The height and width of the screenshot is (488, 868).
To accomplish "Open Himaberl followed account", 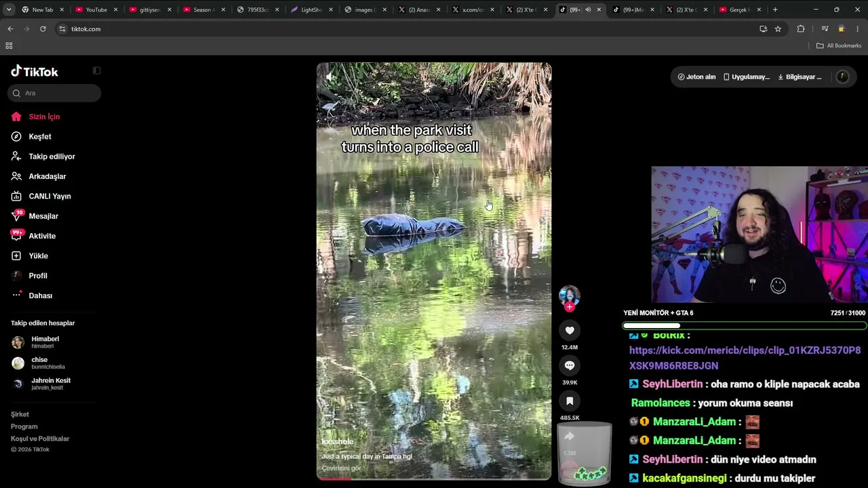I will tap(45, 342).
